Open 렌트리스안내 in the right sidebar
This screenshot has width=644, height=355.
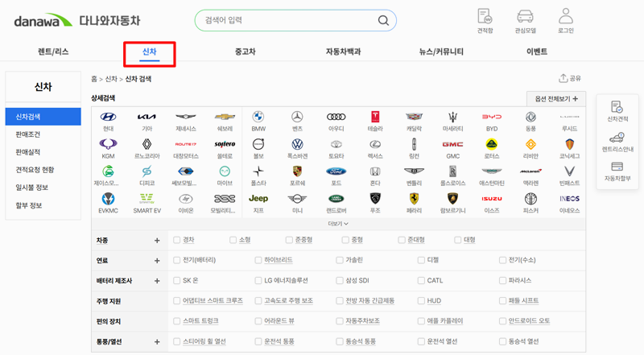(617, 142)
